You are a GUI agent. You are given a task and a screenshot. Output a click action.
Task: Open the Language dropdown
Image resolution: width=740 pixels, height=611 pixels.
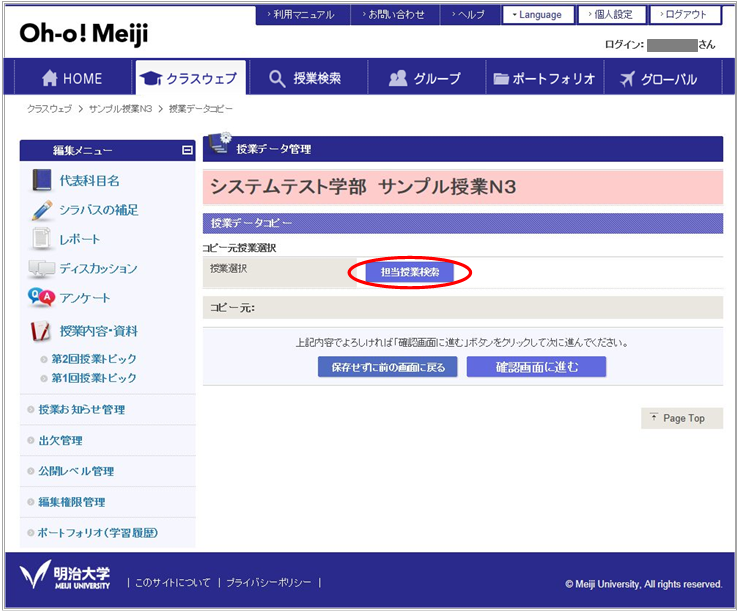point(538,15)
